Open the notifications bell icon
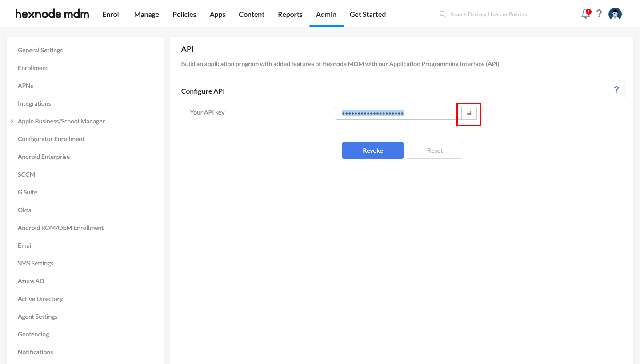The width and height of the screenshot is (640, 364). point(586,14)
